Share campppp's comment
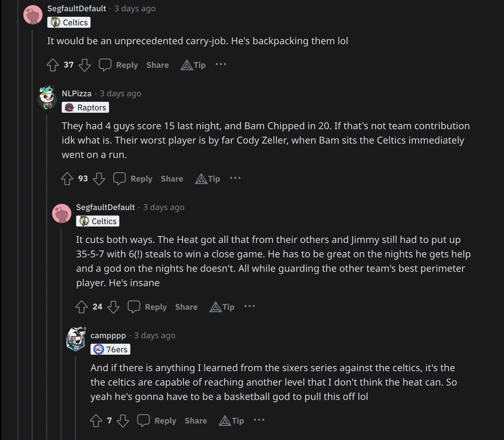Screen dimensions: 504x440 click(196, 420)
